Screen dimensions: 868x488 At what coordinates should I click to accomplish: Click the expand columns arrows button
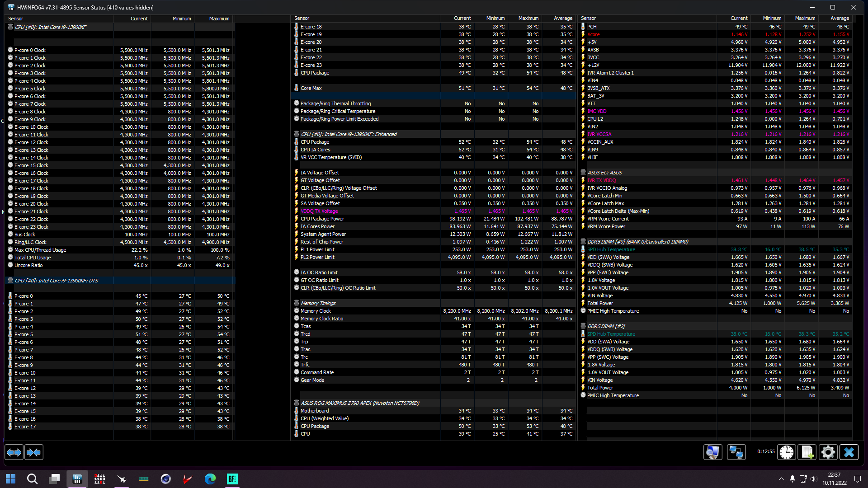(x=14, y=452)
